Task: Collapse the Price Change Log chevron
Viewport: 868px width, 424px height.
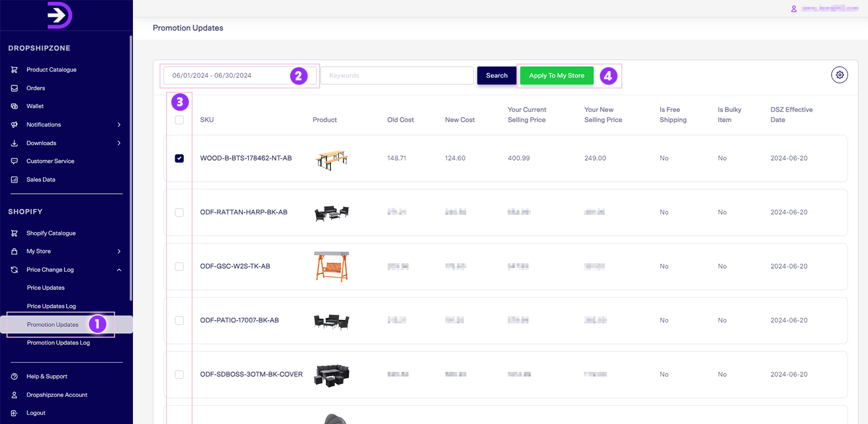Action: point(119,270)
